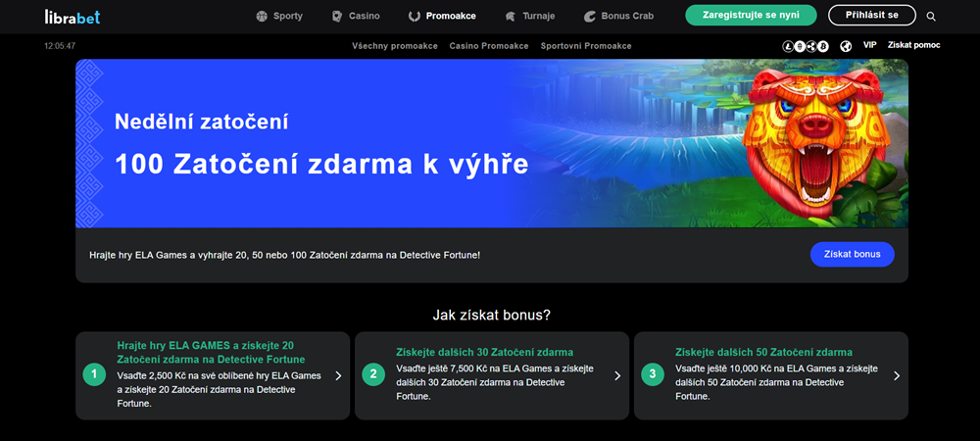Expand step 1 card chevron arrow
This screenshot has width=980, height=441.
(338, 375)
